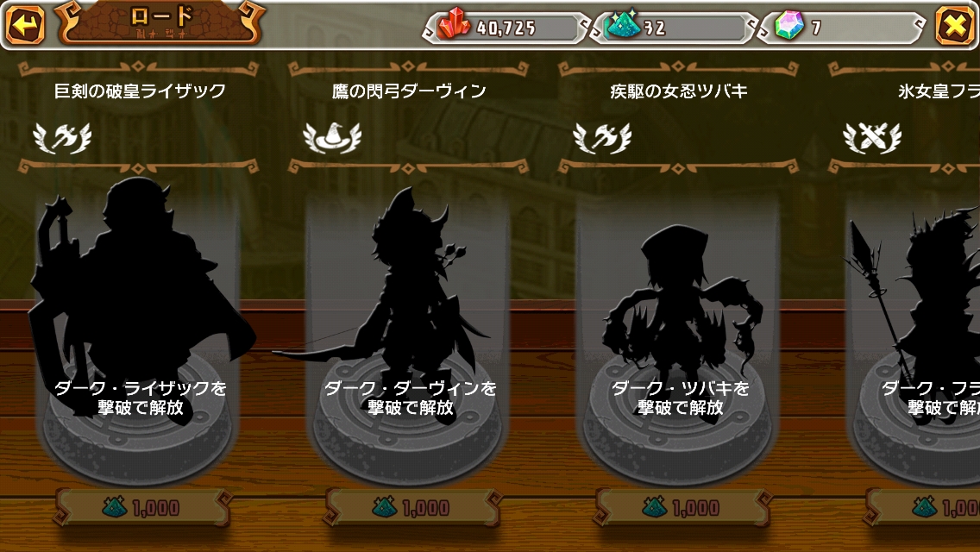Buy ダーヴィン for 1,000 ore
This screenshot has height=552, width=980.
[x=411, y=507]
